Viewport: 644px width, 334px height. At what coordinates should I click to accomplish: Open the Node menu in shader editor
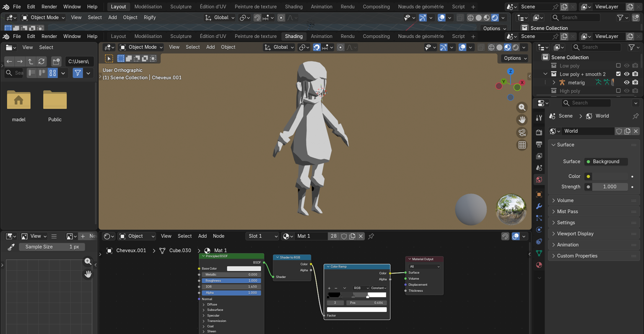[x=218, y=236]
